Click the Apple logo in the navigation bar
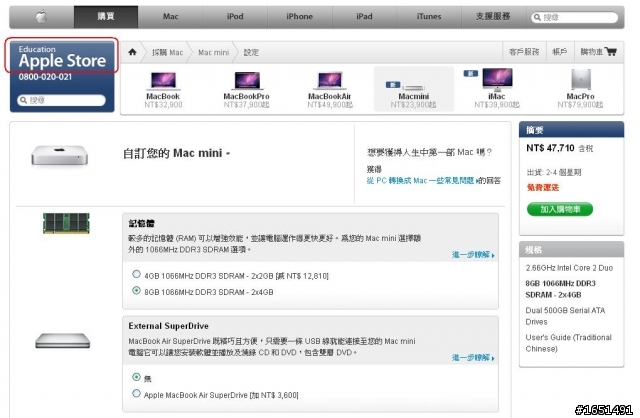Screen dimensions: 640x418 click(41, 17)
